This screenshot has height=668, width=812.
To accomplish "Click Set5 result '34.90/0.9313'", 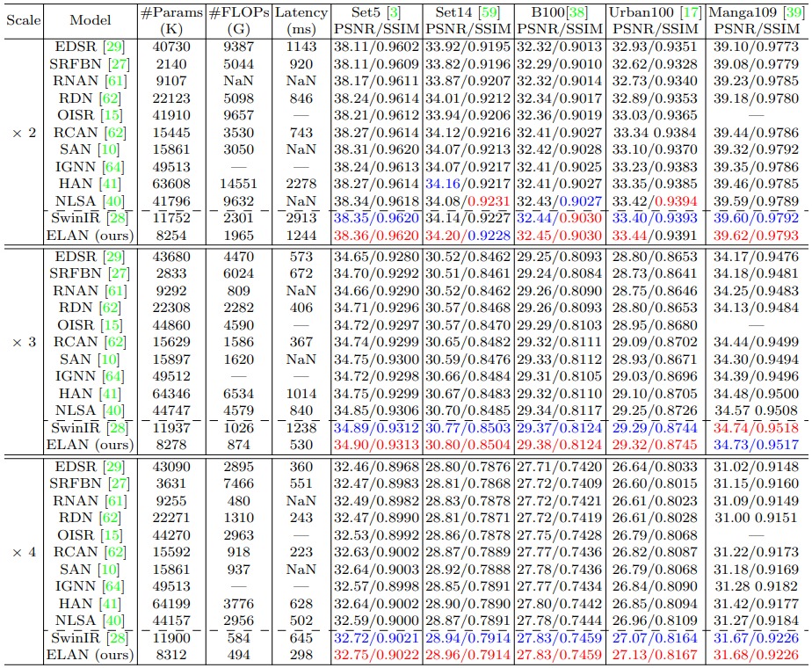I will click(376, 445).
